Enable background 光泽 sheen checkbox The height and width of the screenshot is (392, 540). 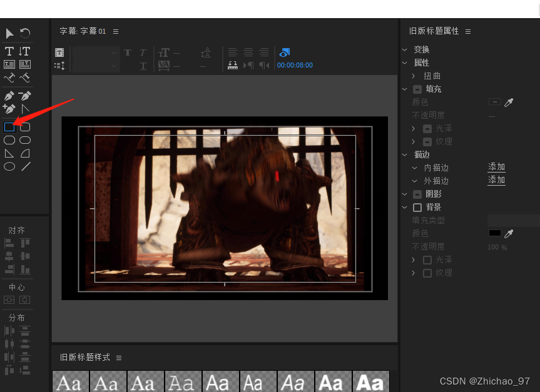coord(427,260)
